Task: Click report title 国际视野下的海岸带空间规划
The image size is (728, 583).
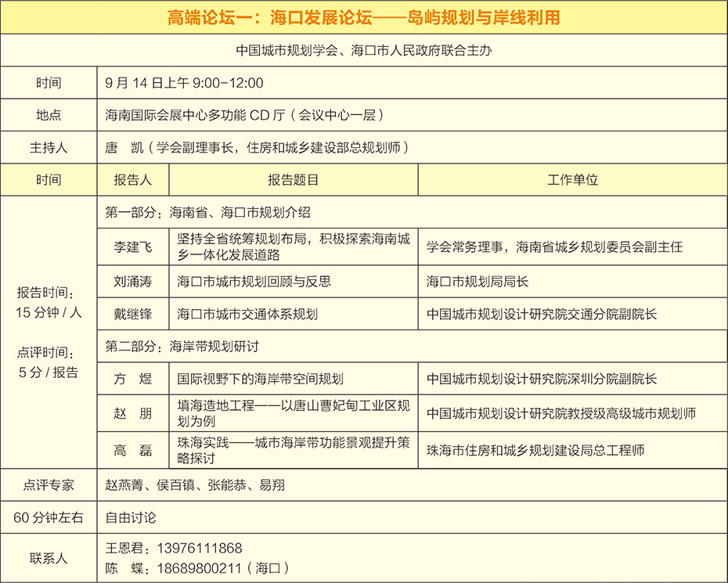Action: click(261, 379)
